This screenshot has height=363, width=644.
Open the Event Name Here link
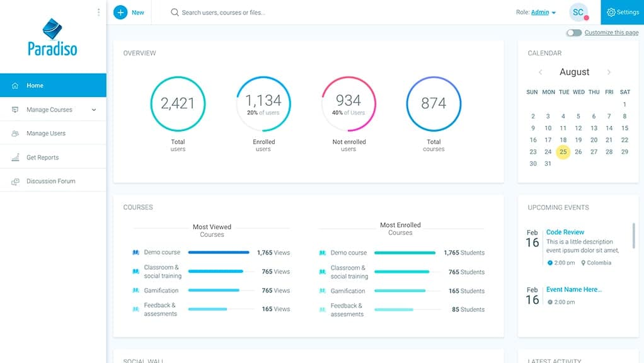(x=574, y=289)
